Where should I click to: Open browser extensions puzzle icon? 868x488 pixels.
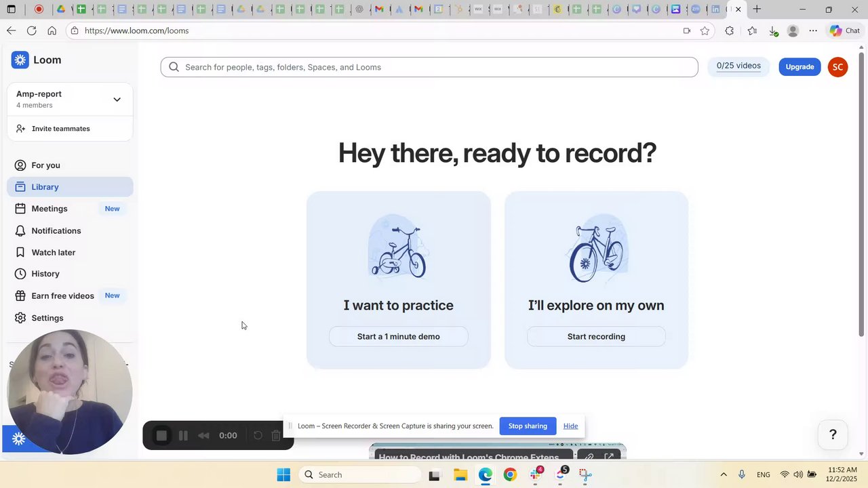point(729,30)
